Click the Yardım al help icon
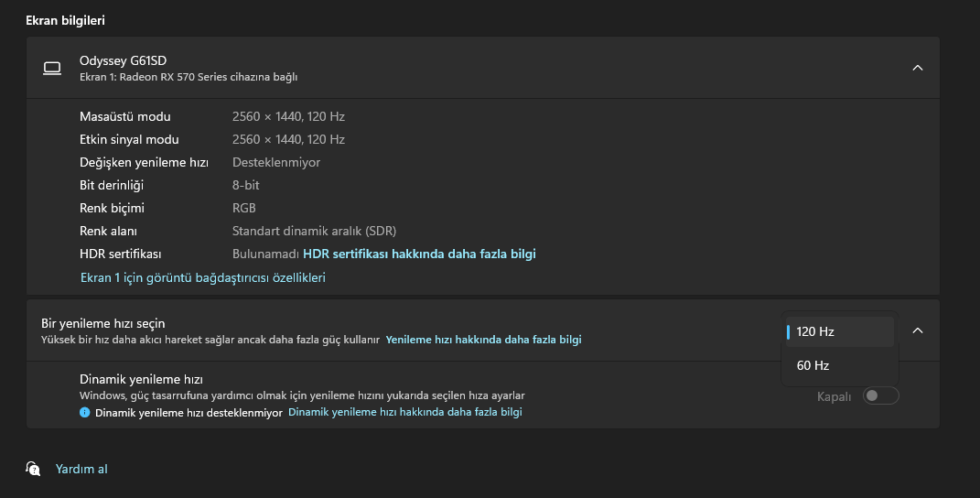The height and width of the screenshot is (498, 980). (x=34, y=469)
